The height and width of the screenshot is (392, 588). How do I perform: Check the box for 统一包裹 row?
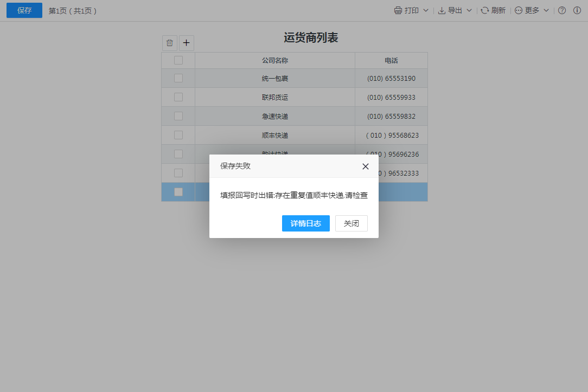click(x=178, y=78)
